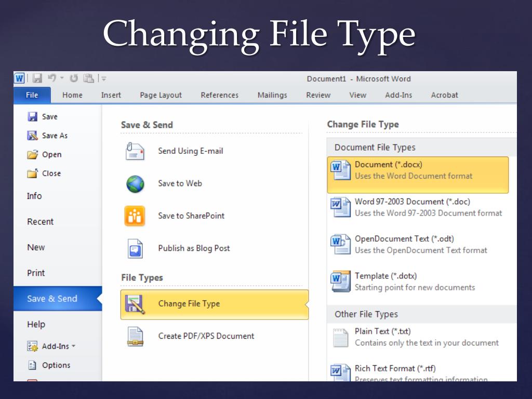The image size is (532, 399).
Task: Select Info in the Backstage sidebar
Action: point(34,196)
